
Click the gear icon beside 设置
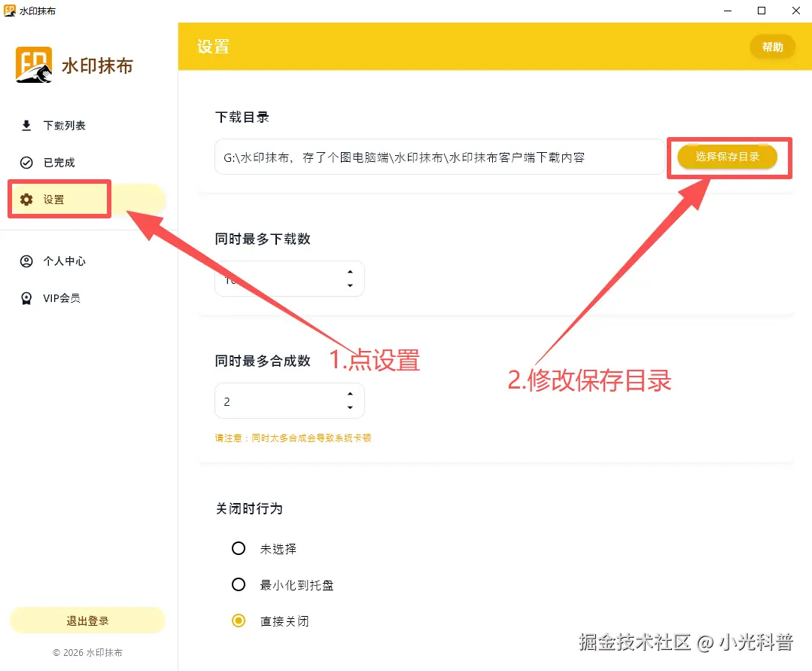(26, 200)
